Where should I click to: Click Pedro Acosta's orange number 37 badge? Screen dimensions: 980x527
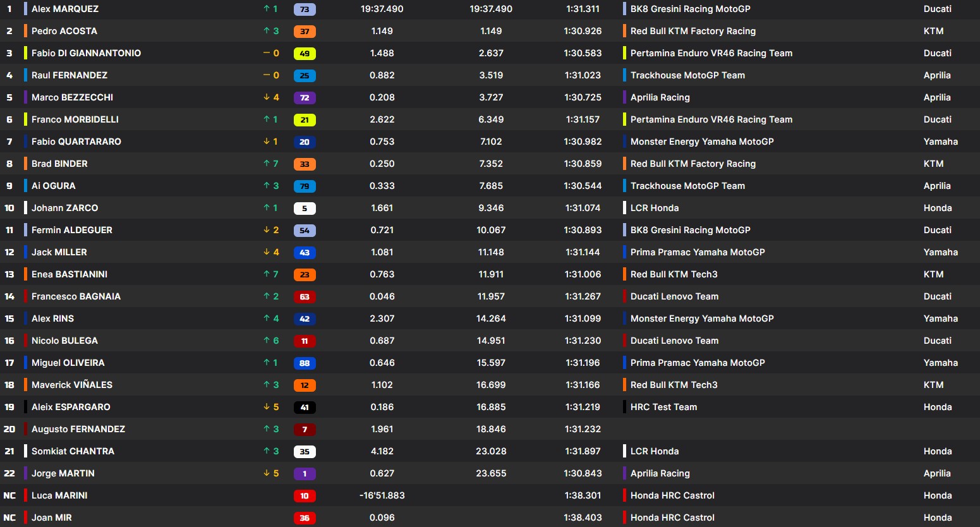coord(305,32)
